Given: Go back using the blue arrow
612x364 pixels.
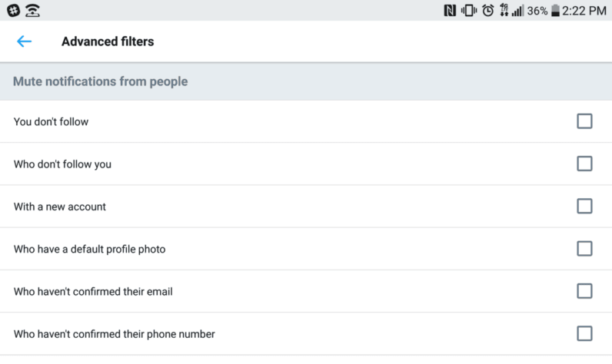Looking at the screenshot, I should coord(24,41).
